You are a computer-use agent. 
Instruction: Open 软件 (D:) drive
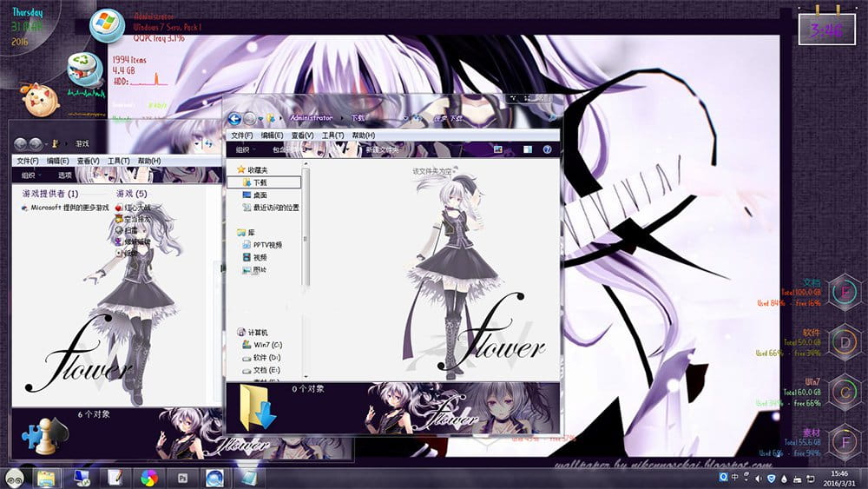[x=261, y=357]
